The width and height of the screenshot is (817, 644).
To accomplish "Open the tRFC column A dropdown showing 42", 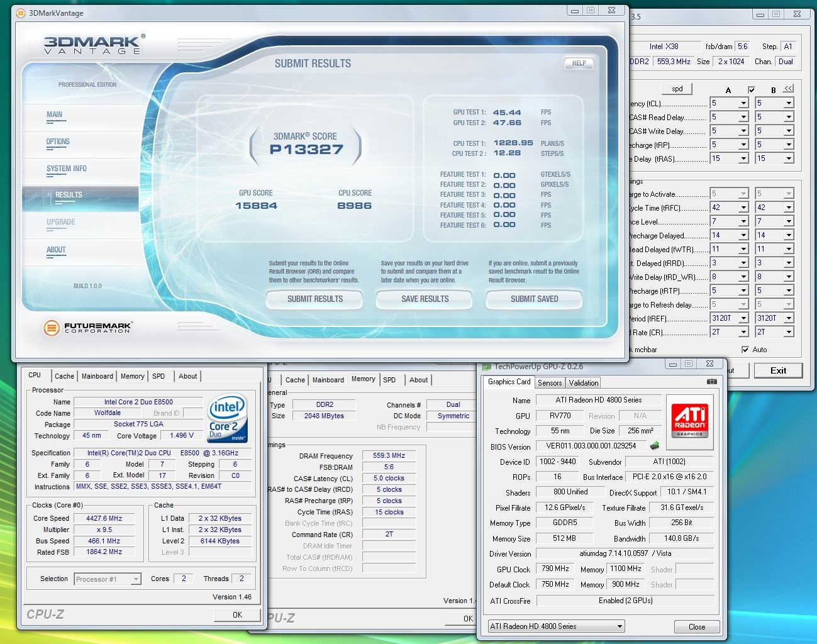I will click(743, 208).
